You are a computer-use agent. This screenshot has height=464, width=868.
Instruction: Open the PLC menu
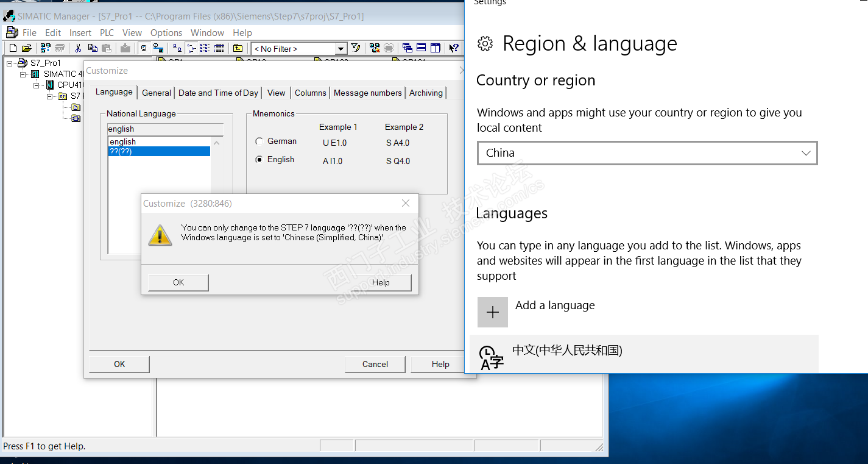107,33
